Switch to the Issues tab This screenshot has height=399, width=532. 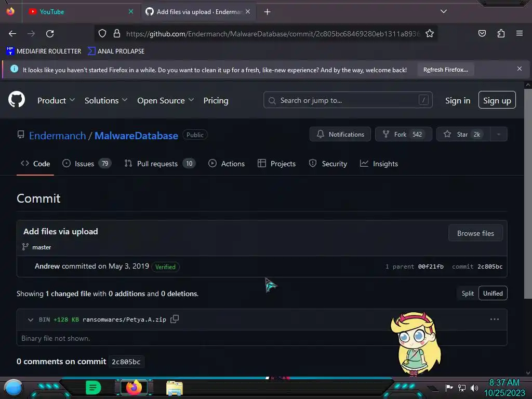point(87,164)
